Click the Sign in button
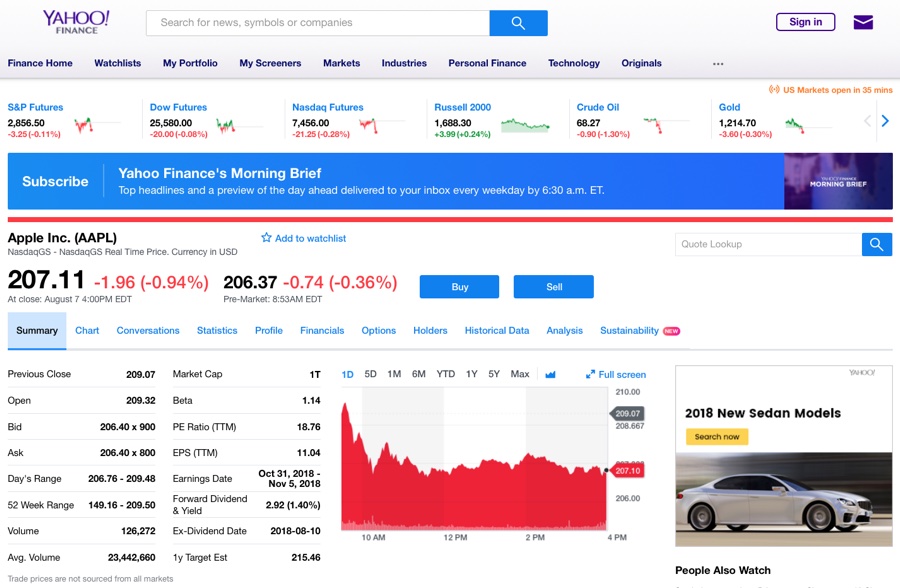900x588 pixels. pyautogui.click(x=805, y=22)
